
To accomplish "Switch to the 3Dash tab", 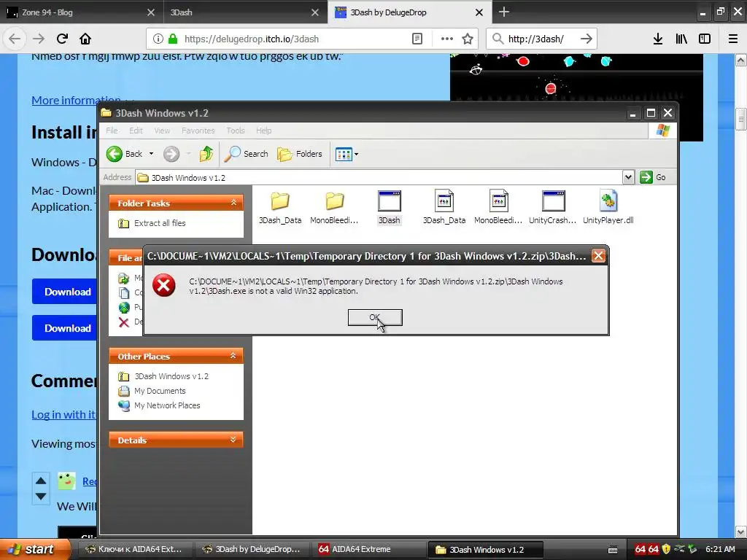I will tap(239, 12).
